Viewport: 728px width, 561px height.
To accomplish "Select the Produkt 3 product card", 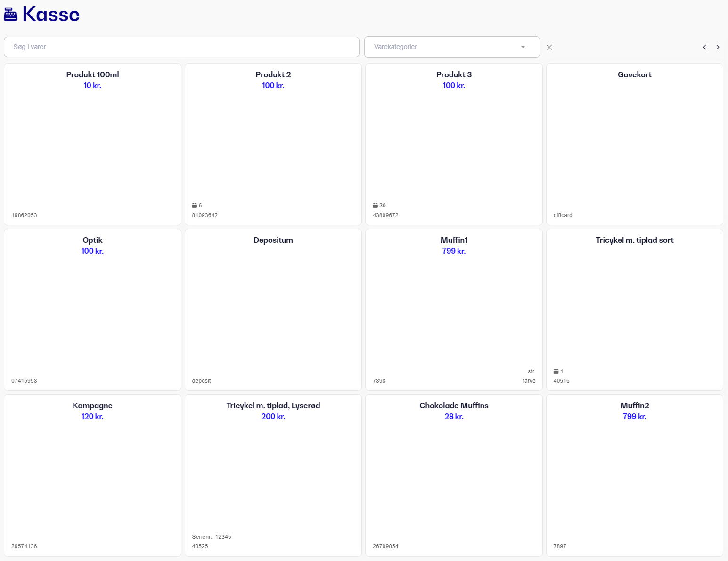I will (x=454, y=144).
